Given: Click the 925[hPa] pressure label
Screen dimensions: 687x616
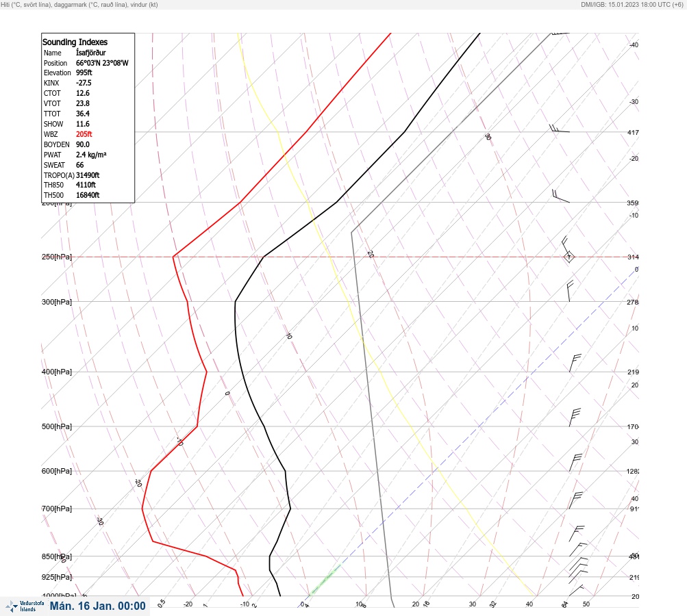Looking at the screenshot, I should 57,577.
